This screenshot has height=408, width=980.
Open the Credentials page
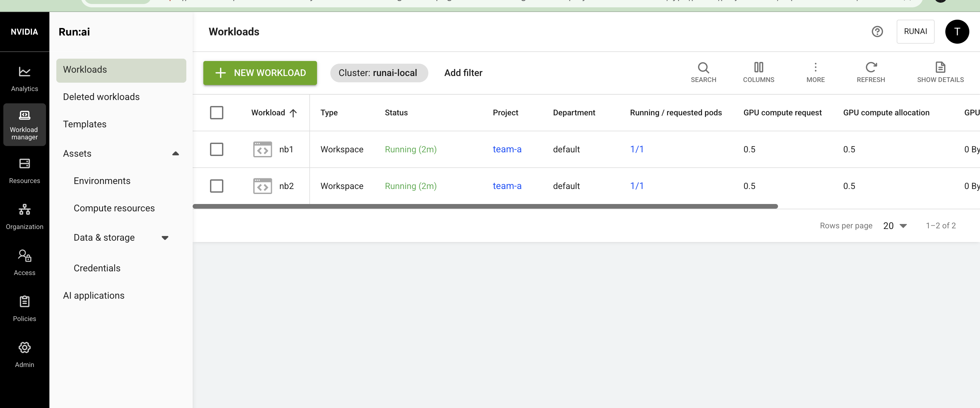(x=97, y=268)
